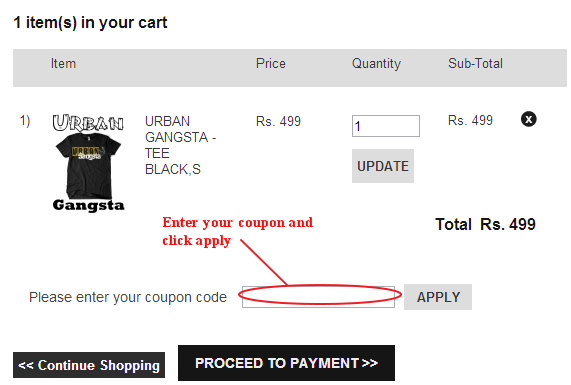Click the 'Please enter your coupon code' label

click(x=128, y=298)
